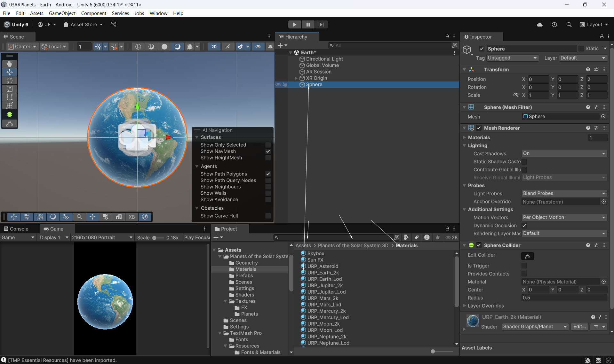614x364 pixels.
Task: Click the Step frame button
Action: click(x=321, y=25)
